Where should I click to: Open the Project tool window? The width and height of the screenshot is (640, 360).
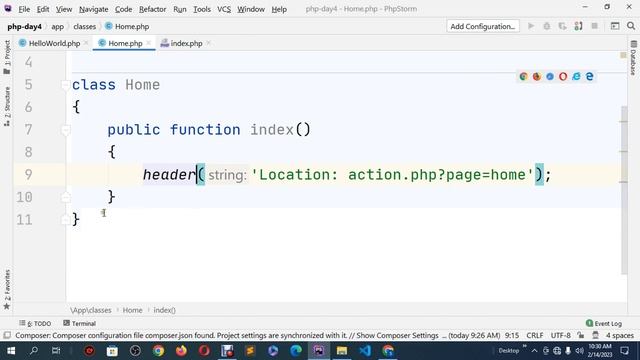coord(7,57)
